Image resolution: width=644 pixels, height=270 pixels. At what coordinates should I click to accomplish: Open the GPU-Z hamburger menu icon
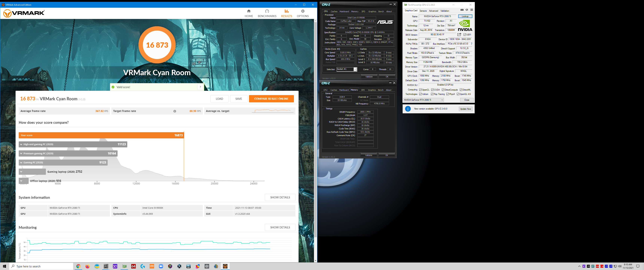point(472,10)
